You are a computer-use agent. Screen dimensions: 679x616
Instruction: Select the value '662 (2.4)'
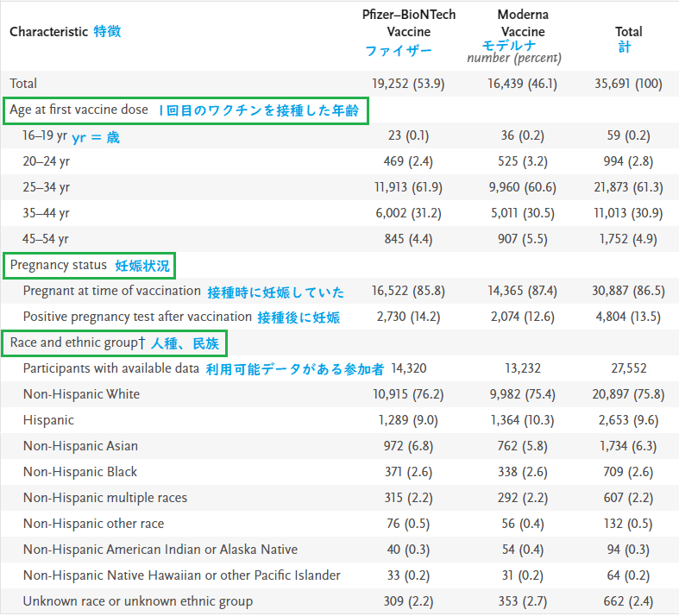[628, 601]
